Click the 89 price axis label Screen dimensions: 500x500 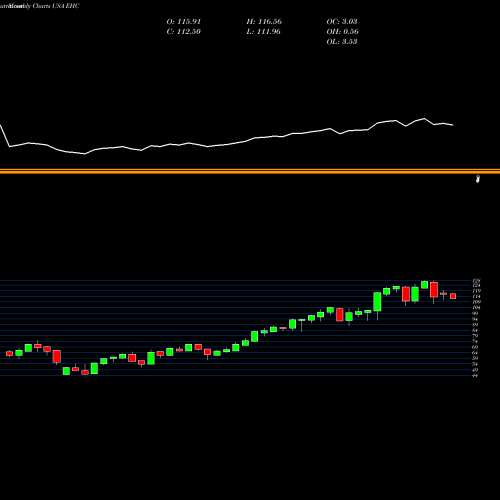tap(476, 325)
